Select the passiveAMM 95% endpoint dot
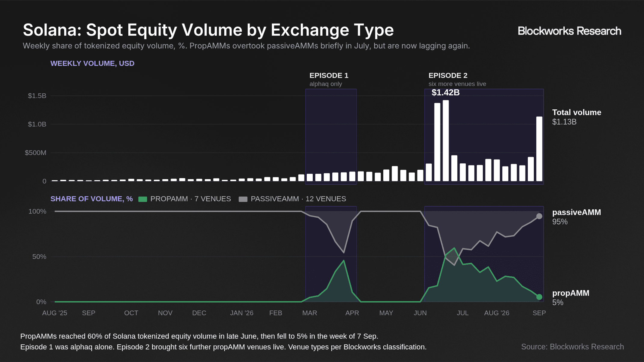Image resolution: width=644 pixels, height=362 pixels. pos(539,216)
